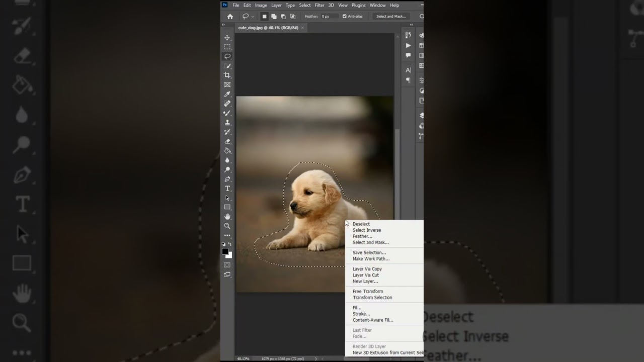Reset to default foreground and background colors
This screenshot has height=362, width=644.
224,244
